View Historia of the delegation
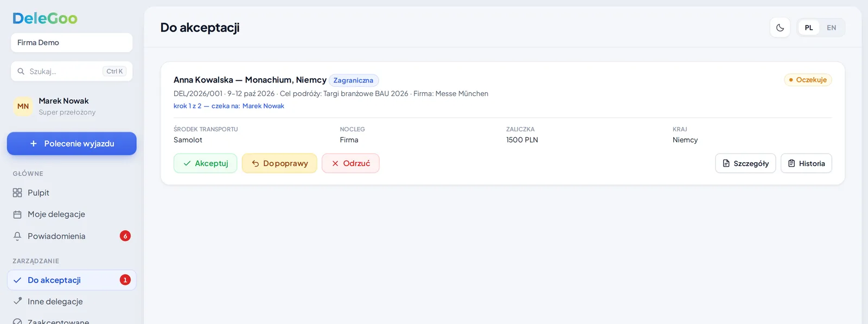The width and height of the screenshot is (868, 324). 806,163
